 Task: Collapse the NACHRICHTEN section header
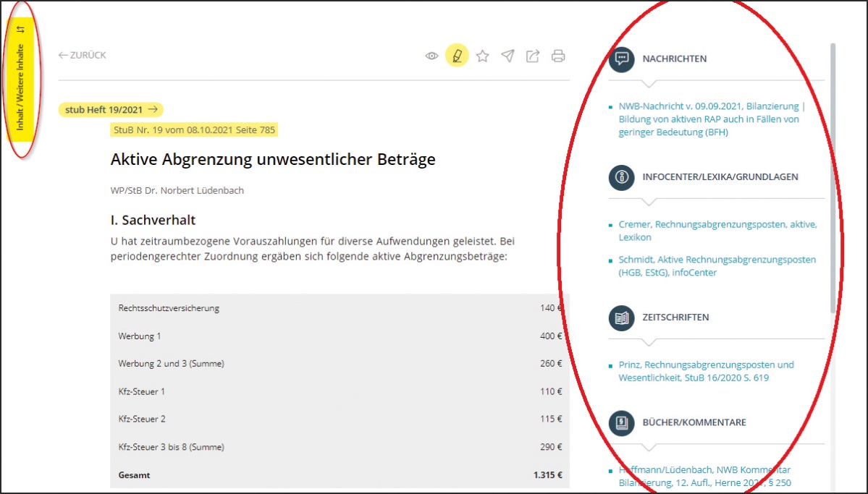(674, 59)
